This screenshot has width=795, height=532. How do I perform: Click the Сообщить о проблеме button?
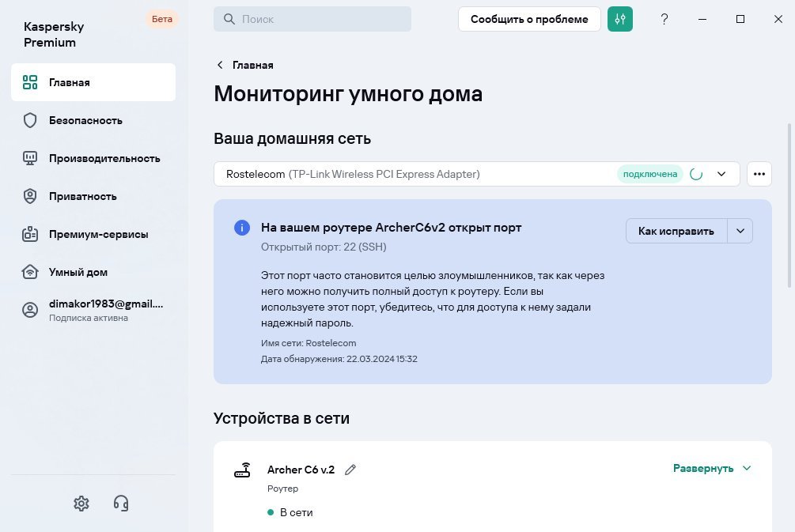[x=529, y=19]
